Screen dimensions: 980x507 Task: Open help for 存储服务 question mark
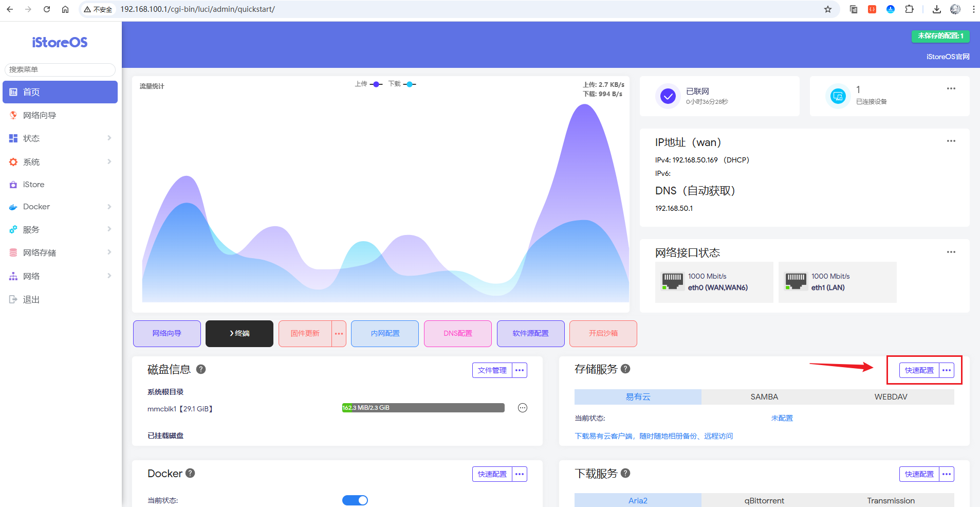point(625,369)
